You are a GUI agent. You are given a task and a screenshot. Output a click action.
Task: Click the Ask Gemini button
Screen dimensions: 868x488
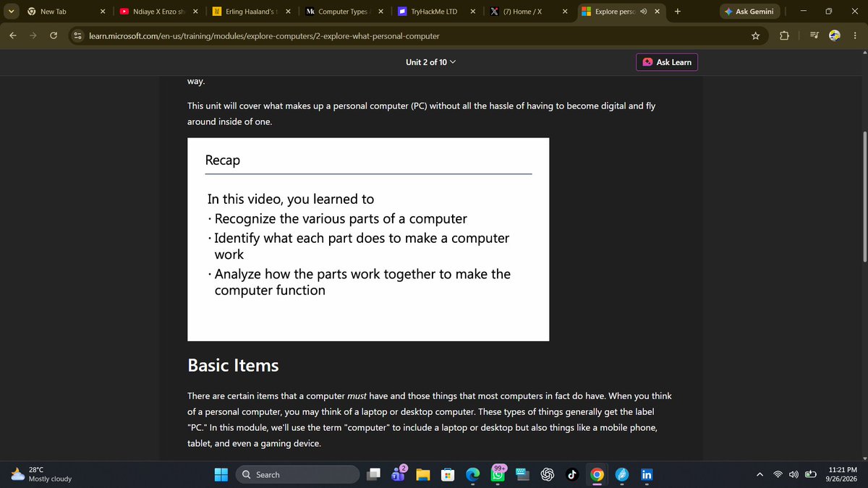[x=749, y=12]
